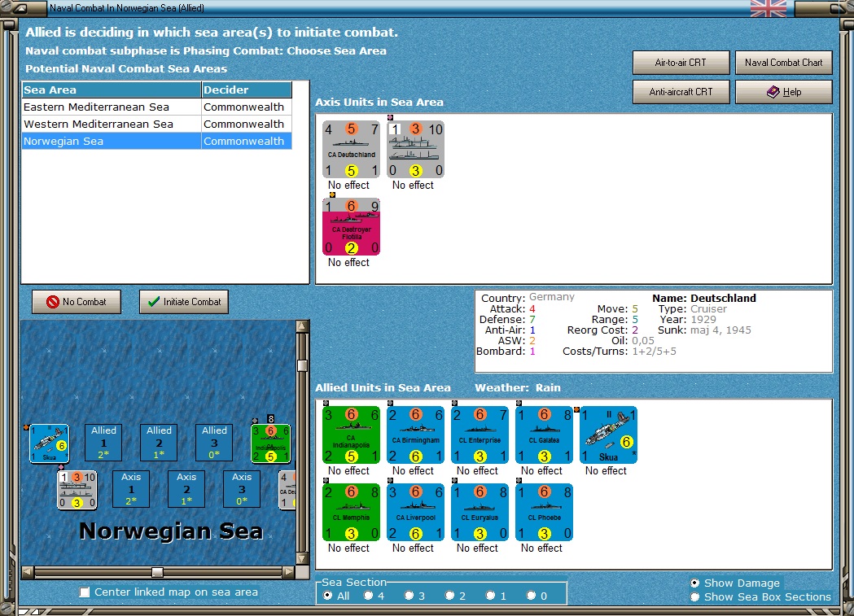
Task: Click the map horizontal scrollbar right arrow
Action: 289,572
